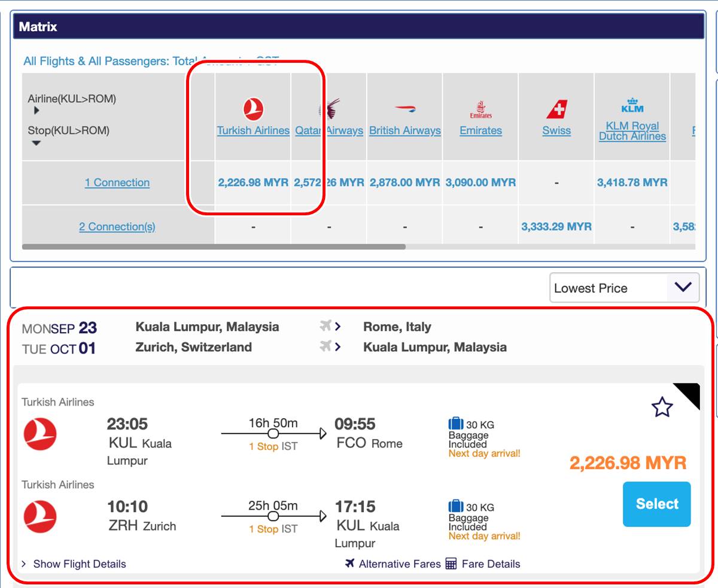
Task: Click the 10:10 Zurich departure time
Action: [x=127, y=507]
